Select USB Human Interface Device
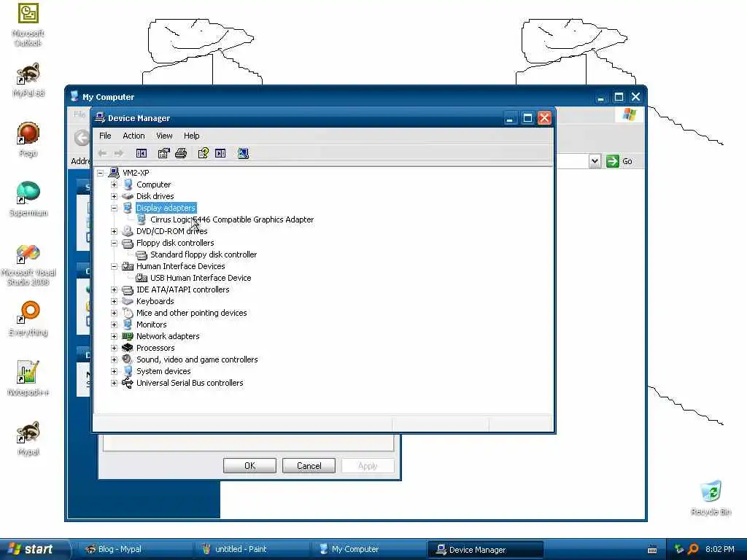Screen dimensions: 747x560 pyautogui.click(x=201, y=278)
